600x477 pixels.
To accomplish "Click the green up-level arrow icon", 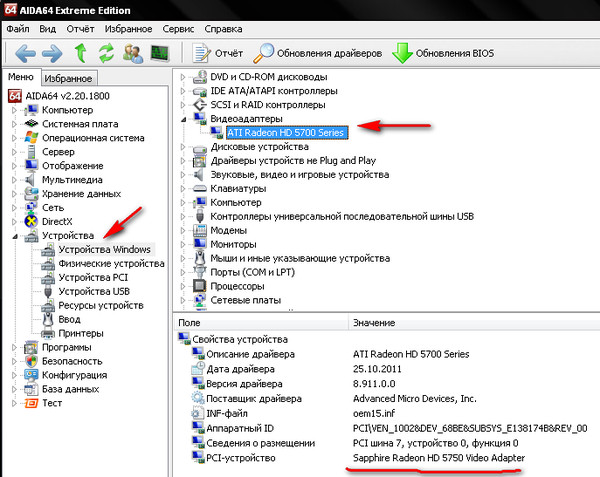I will (80, 53).
